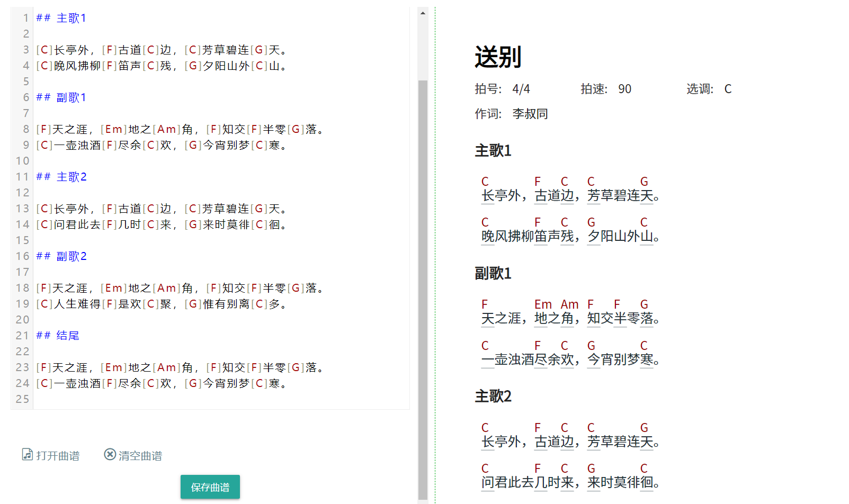This screenshot has width=849, height=504.
Task: Click line number 13 in the editor gutter
Action: [22, 208]
